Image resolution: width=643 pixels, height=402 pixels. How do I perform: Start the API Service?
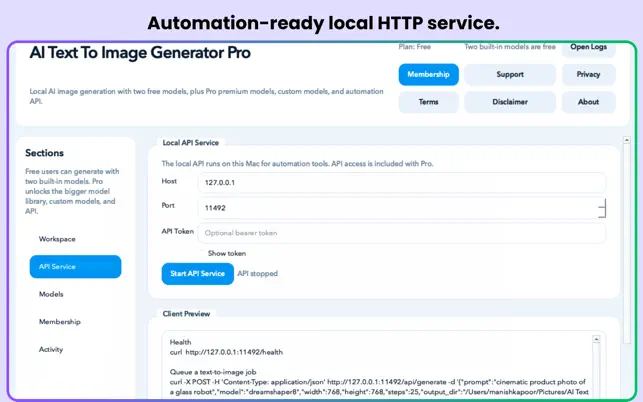pyautogui.click(x=198, y=274)
